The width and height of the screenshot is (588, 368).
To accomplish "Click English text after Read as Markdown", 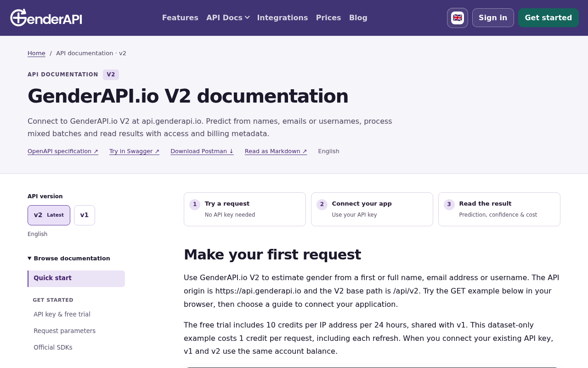I will pos(329,151).
